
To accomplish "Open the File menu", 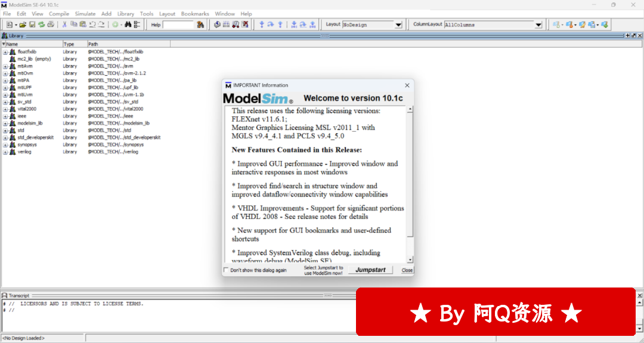I will point(7,14).
